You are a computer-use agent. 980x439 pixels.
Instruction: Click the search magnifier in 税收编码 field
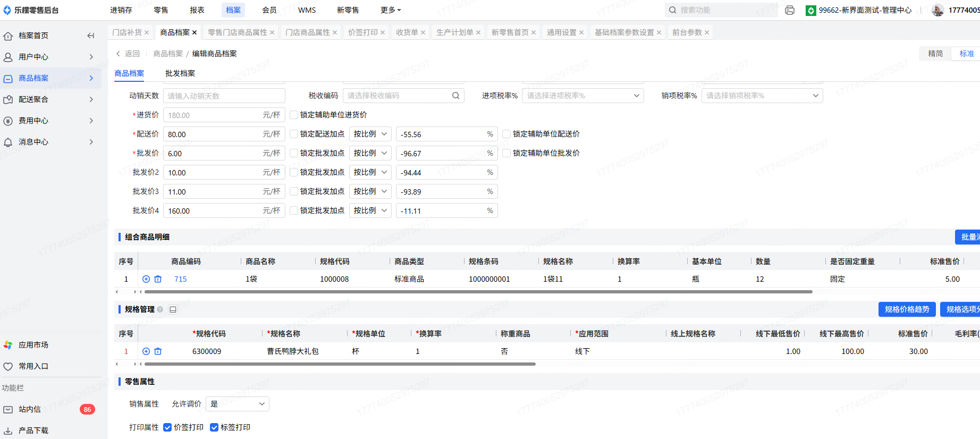point(455,96)
